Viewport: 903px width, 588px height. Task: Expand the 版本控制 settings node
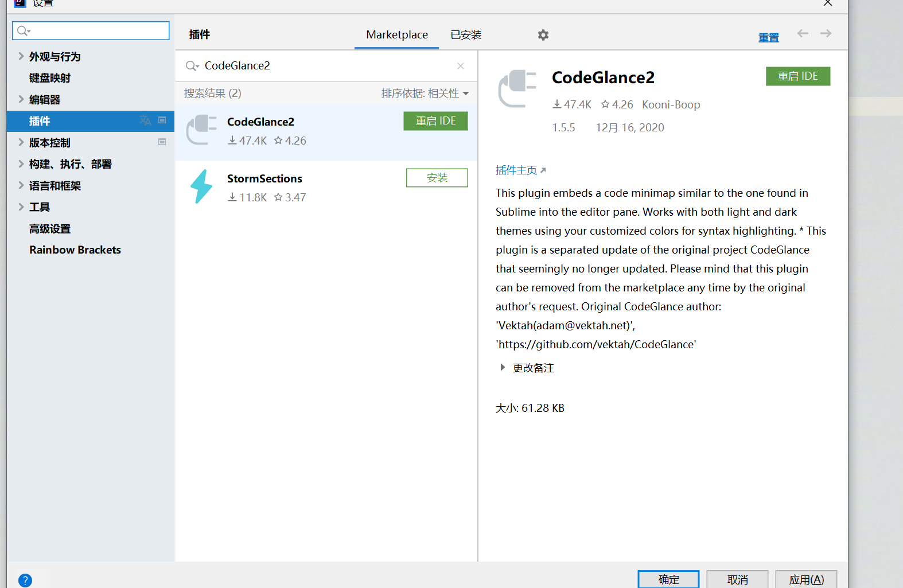point(21,142)
